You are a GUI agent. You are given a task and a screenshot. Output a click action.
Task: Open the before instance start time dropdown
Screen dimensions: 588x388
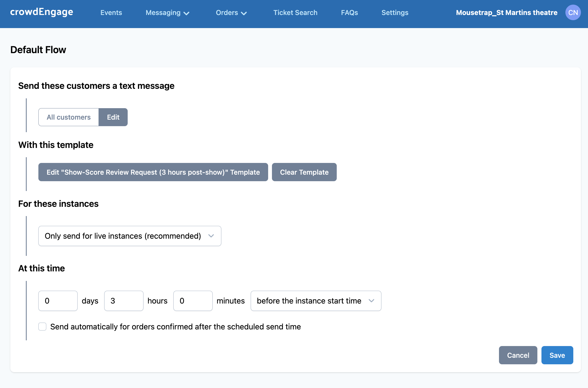(x=316, y=301)
